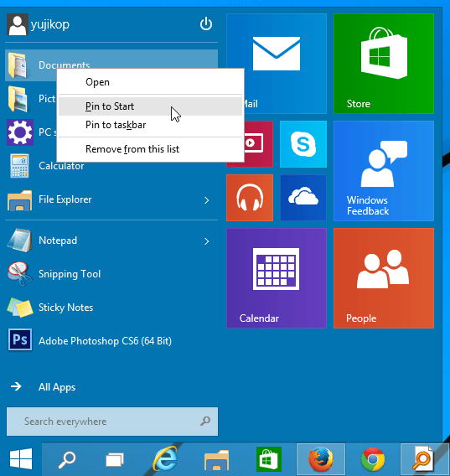Screen dimensions: 450x476
Task: Launch Notepad from the start list
Action: 111,241
